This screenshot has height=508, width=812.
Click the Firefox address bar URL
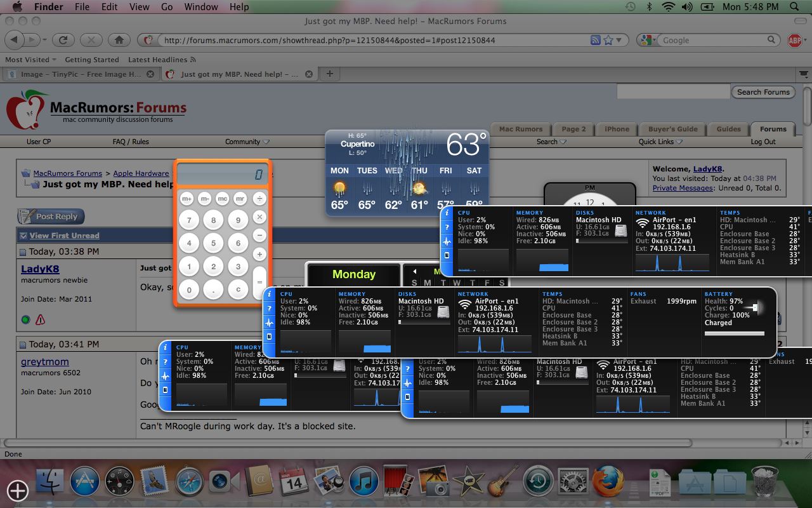click(x=329, y=40)
